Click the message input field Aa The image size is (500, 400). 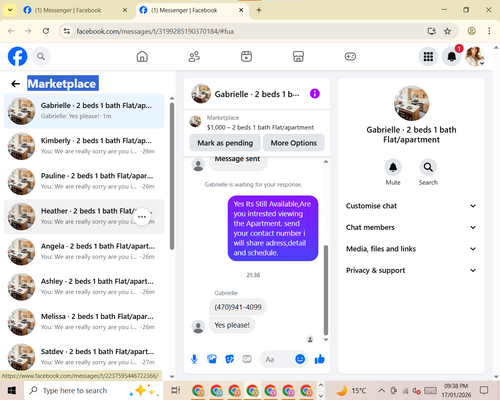(x=278, y=359)
